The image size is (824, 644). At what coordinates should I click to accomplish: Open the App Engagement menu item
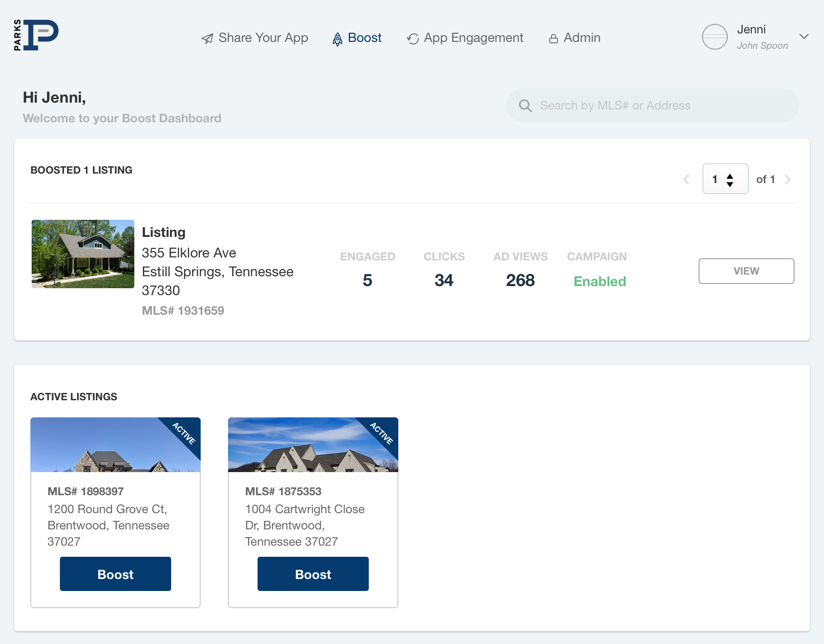473,38
